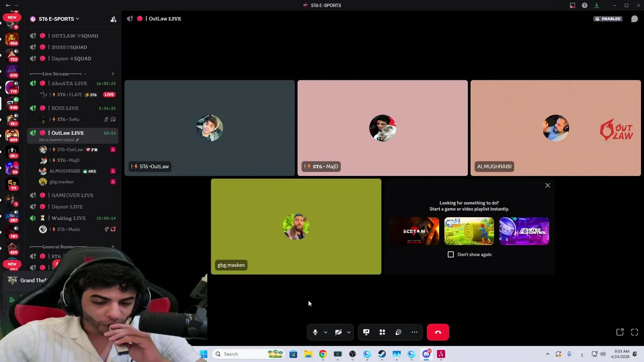Open server with 781 badge
Screen dimensions: 644x362
[x=12, y=231]
